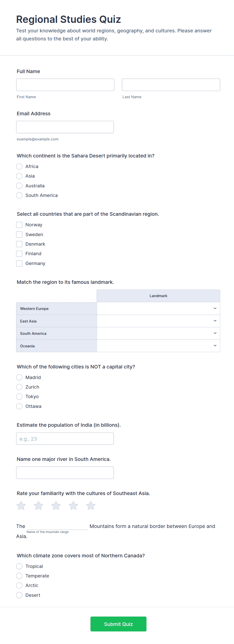Image resolution: width=234 pixels, height=644 pixels.
Task: Click the India population estimate field
Action: click(x=65, y=439)
